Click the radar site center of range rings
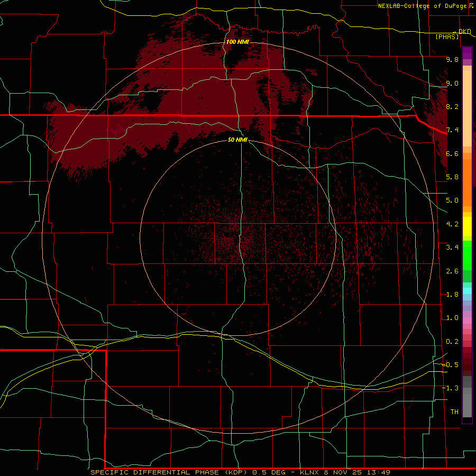This screenshot has height=476, width=476. coord(238,238)
